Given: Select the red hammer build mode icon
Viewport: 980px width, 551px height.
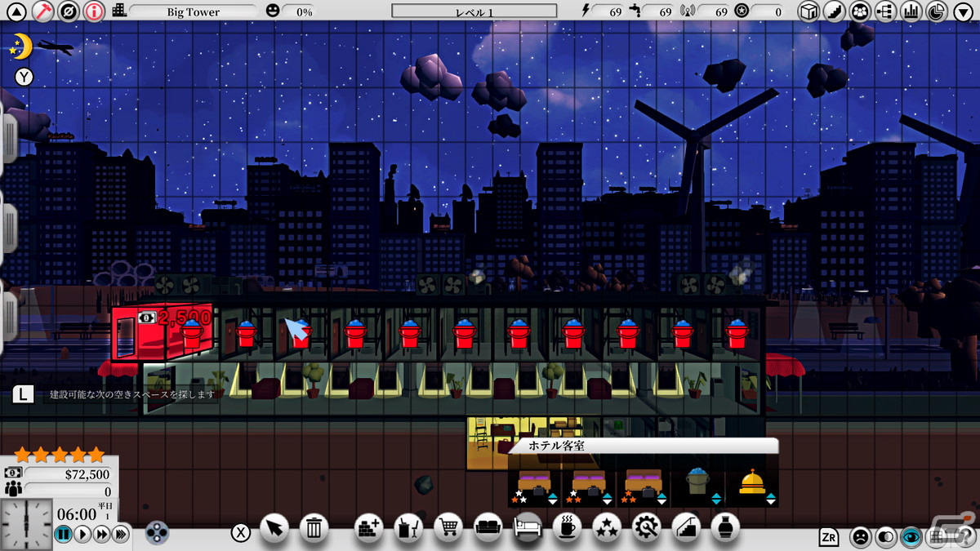Looking at the screenshot, I should (42, 11).
